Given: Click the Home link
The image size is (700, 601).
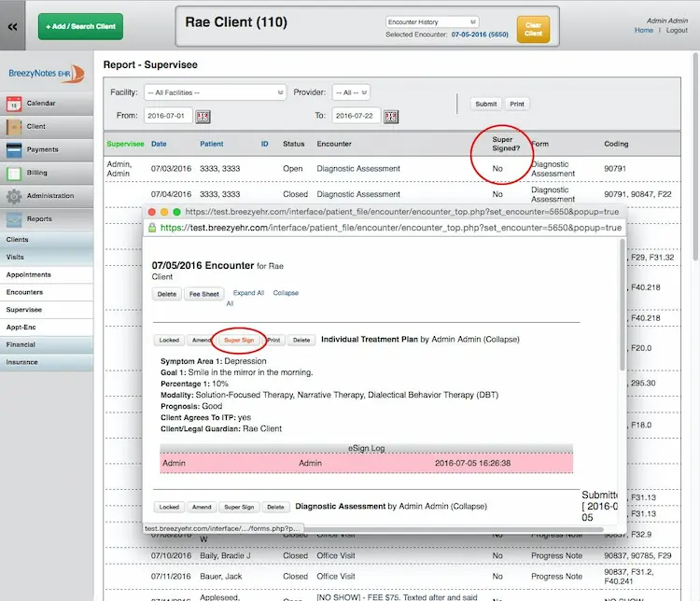Looking at the screenshot, I should pyautogui.click(x=644, y=31).
